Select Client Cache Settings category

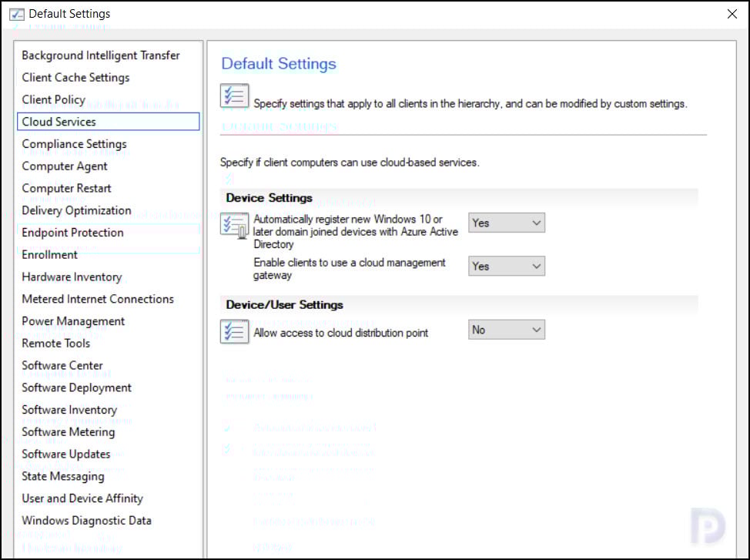[x=108, y=78]
